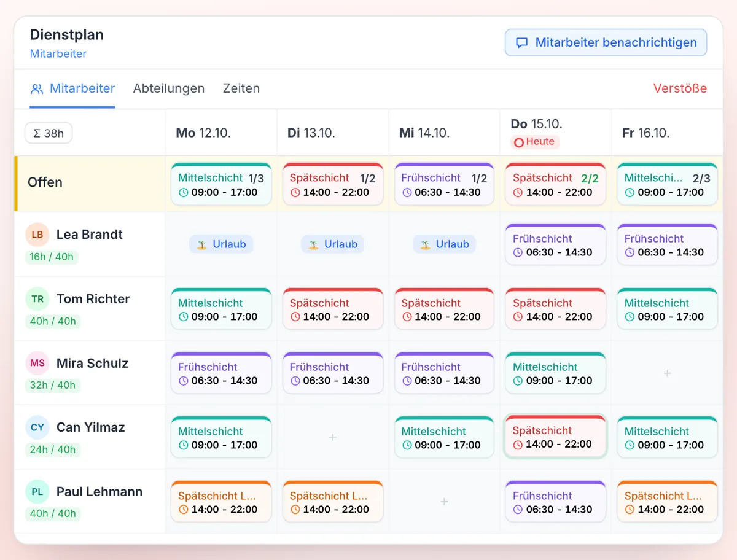The height and width of the screenshot is (560, 737).
Task: Open Mira Schulz's Frühschicht on Monday
Action: [221, 373]
